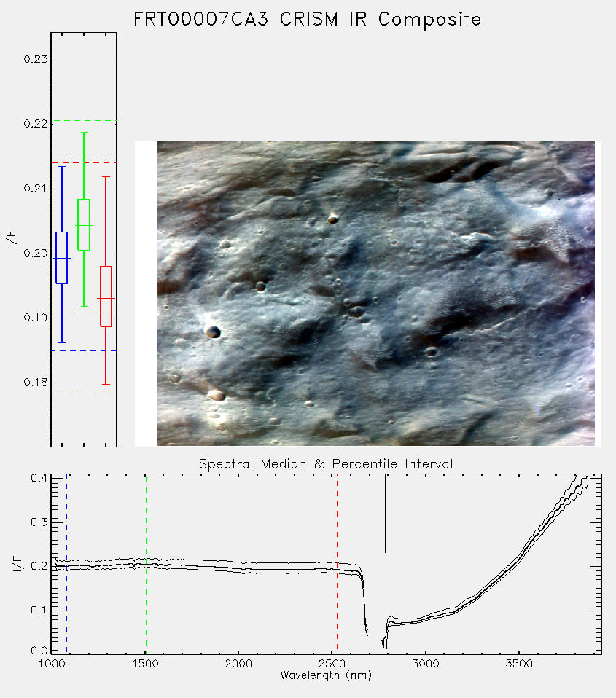Select the blue box in the I/F boxplot
616x698 pixels.
61,258
